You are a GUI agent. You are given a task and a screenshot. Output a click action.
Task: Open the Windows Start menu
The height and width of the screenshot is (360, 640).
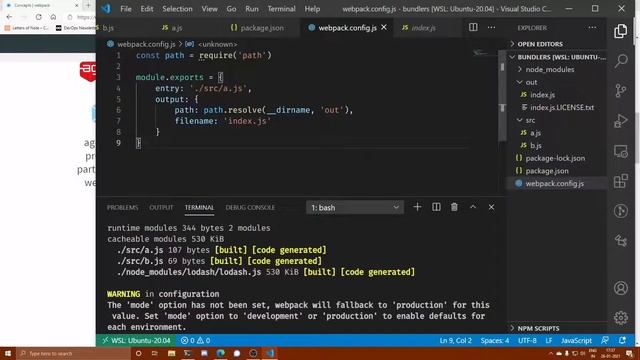point(8,353)
